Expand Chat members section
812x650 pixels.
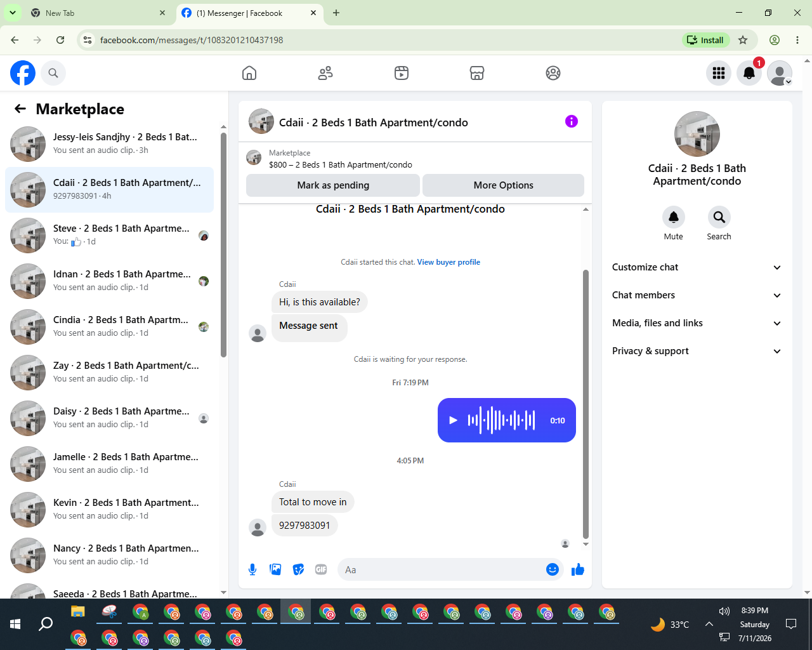click(x=697, y=295)
